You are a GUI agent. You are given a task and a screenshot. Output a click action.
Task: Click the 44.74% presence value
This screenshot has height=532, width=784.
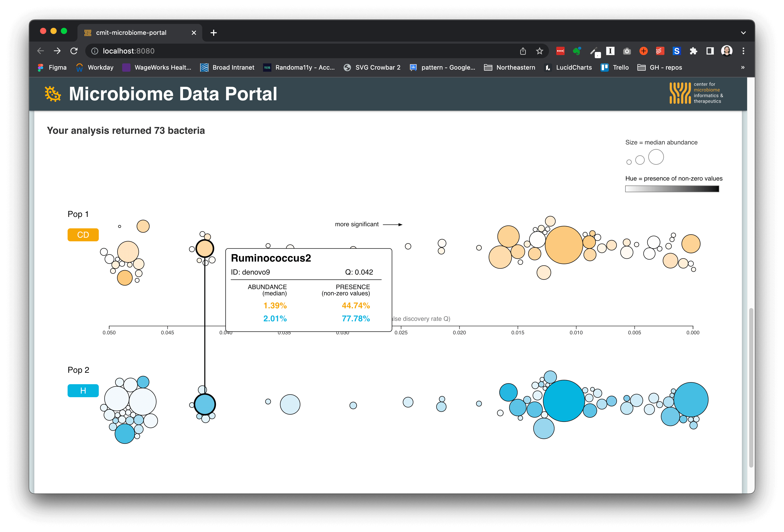356,305
